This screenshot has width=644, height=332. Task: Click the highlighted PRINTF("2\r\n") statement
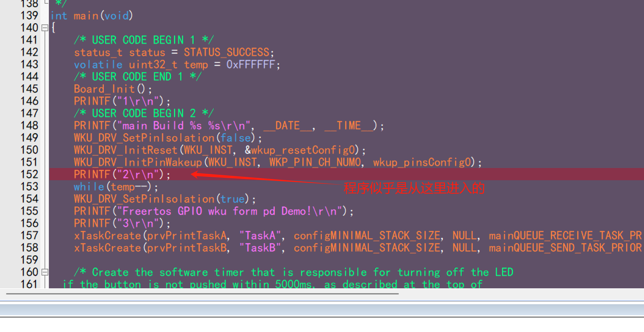click(122, 175)
